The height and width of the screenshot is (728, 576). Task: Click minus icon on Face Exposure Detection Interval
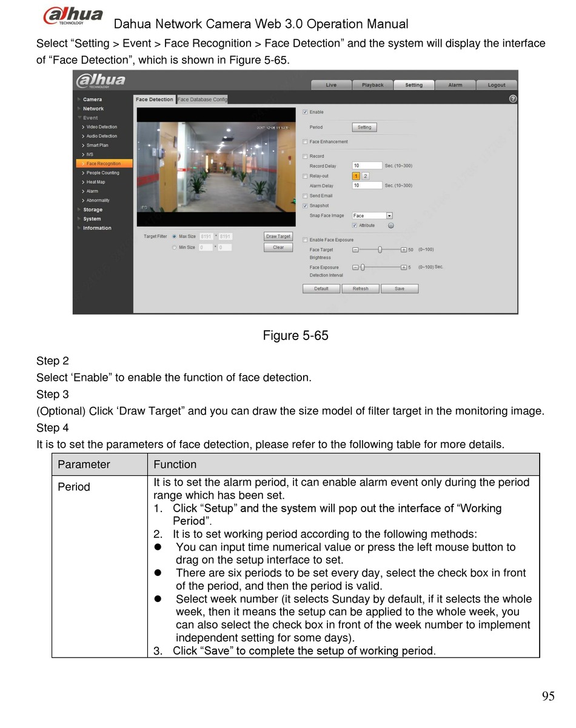[355, 267]
